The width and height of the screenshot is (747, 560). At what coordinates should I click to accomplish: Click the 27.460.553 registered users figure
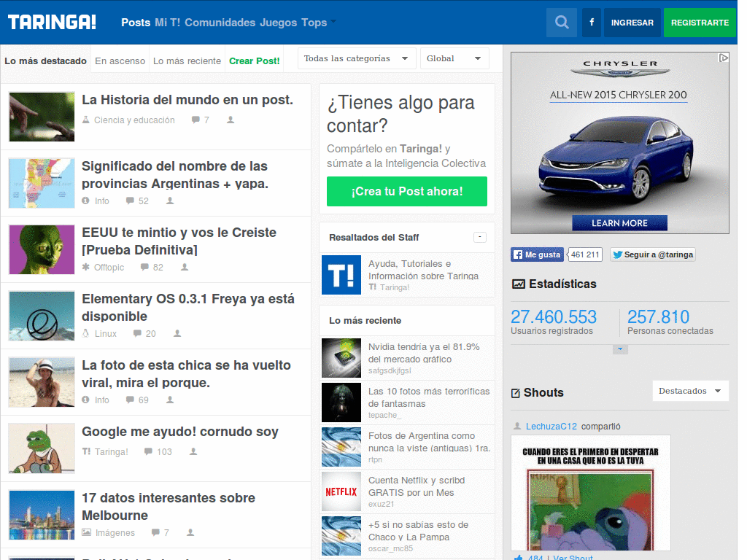pyautogui.click(x=554, y=316)
